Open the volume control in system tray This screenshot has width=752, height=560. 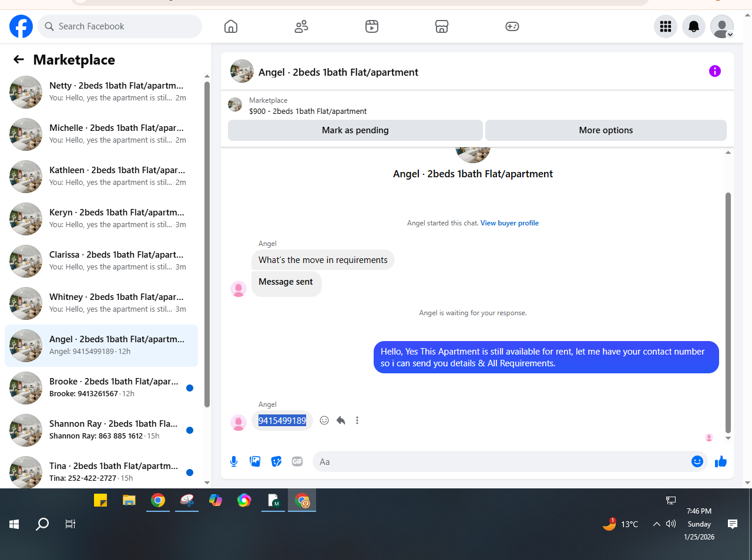671,524
